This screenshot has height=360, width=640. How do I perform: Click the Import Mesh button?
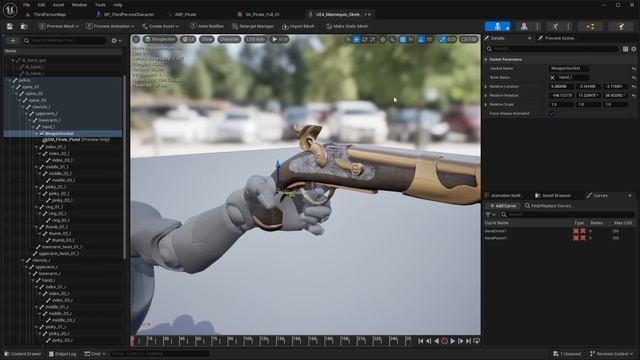tap(298, 26)
